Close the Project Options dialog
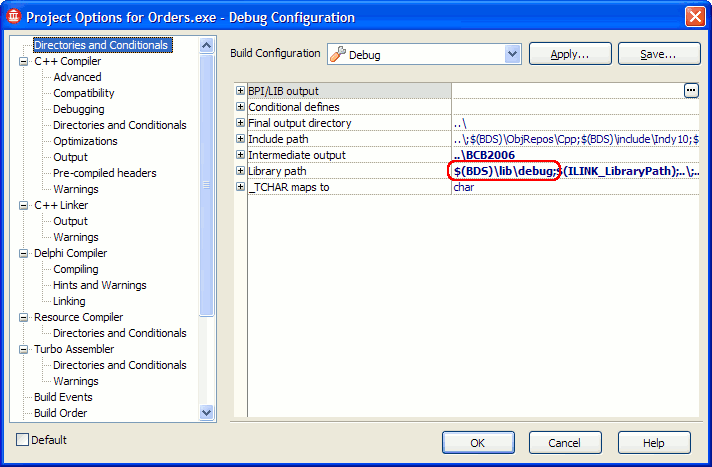The image size is (712, 467). [x=695, y=16]
